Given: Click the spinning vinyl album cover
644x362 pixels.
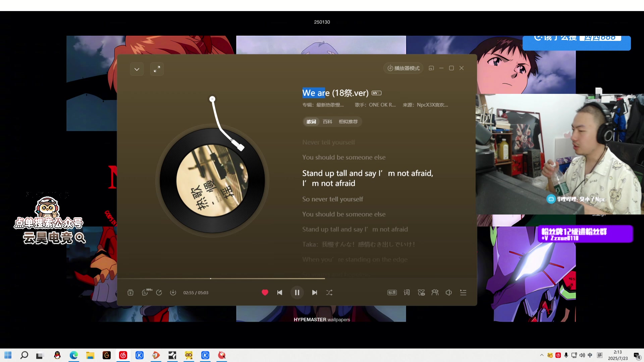Looking at the screenshot, I should (212, 181).
